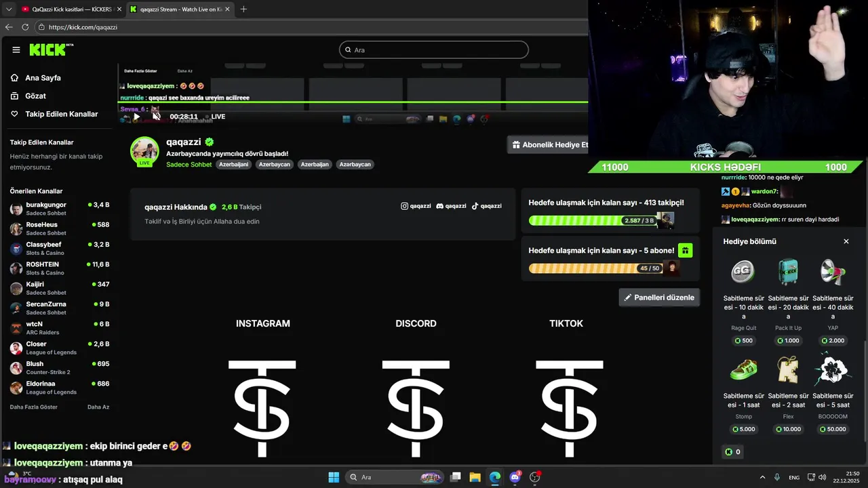Reload the page in the browser
The width and height of the screenshot is (868, 488).
pos(25,27)
